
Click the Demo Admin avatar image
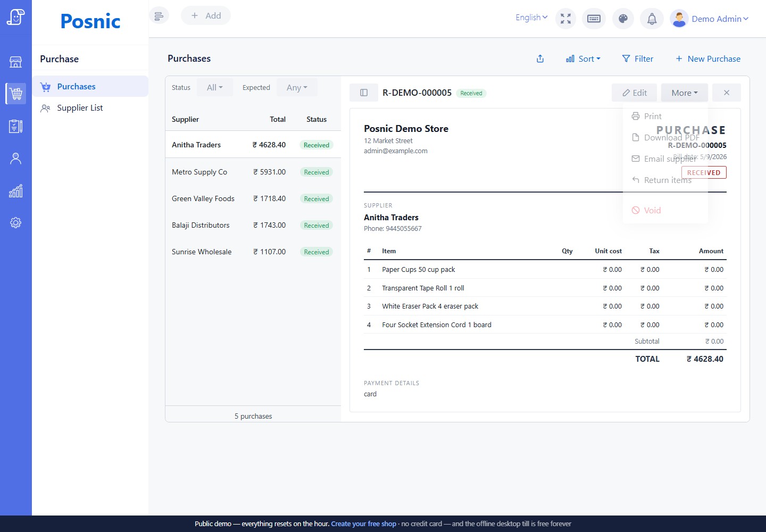point(679,19)
